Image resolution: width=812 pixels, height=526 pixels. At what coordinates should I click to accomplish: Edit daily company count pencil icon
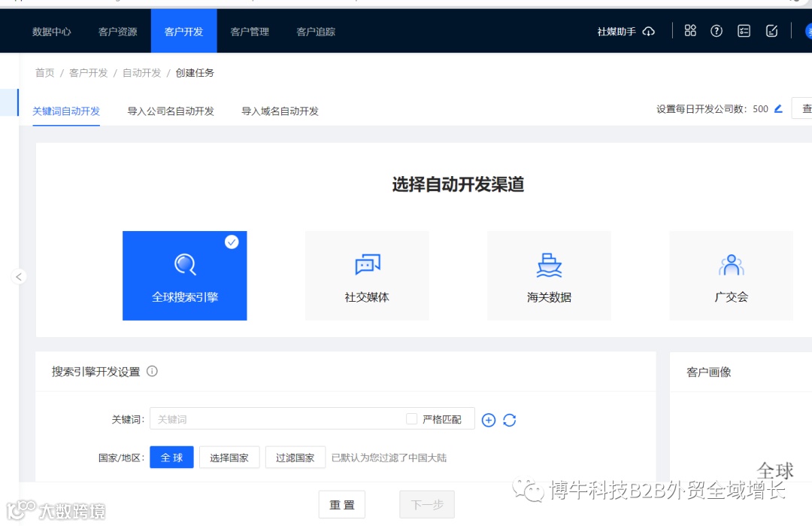778,109
